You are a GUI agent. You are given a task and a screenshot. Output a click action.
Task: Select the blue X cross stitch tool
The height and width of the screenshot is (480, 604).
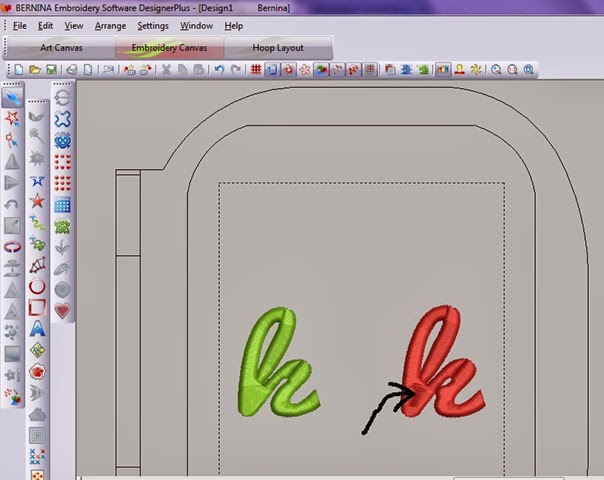point(37,457)
